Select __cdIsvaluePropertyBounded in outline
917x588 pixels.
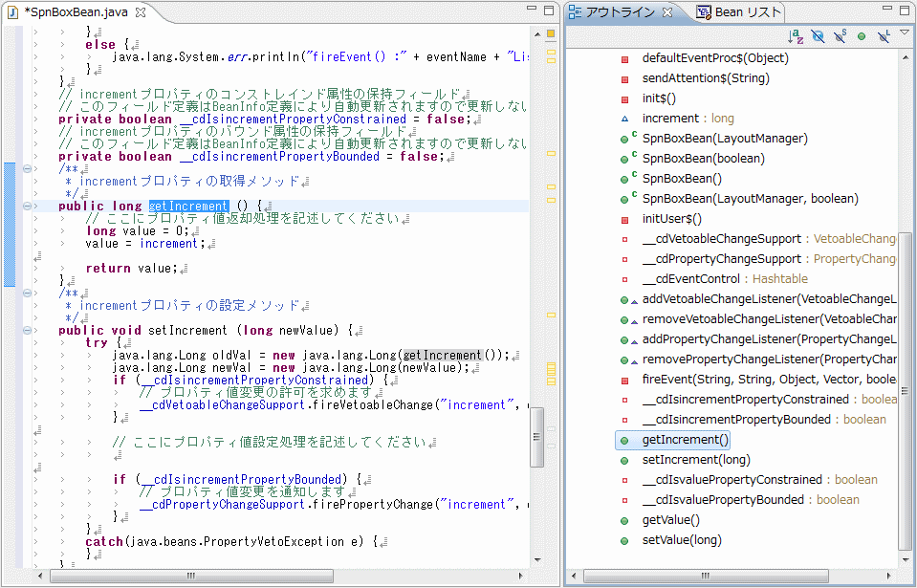(x=751, y=500)
